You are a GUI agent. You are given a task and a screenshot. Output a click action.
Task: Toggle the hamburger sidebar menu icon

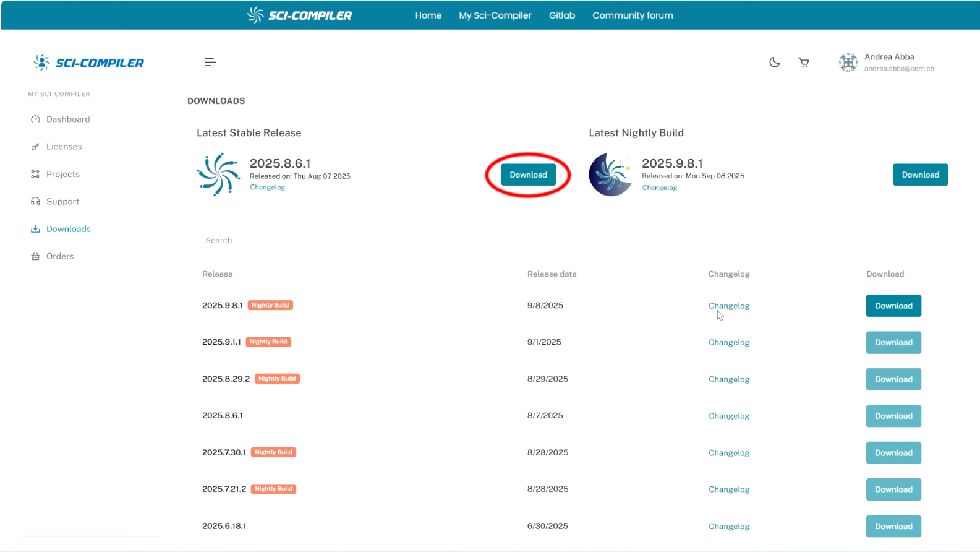210,62
